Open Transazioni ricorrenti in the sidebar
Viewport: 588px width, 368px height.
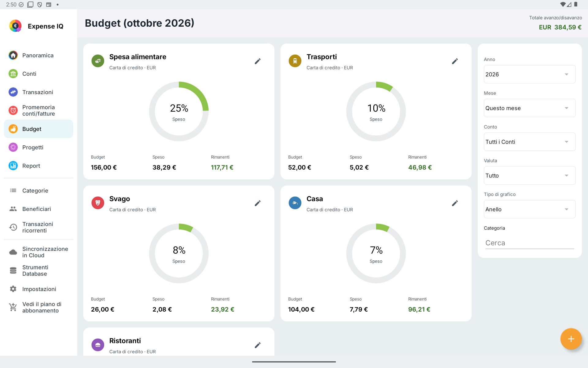[x=39, y=227]
